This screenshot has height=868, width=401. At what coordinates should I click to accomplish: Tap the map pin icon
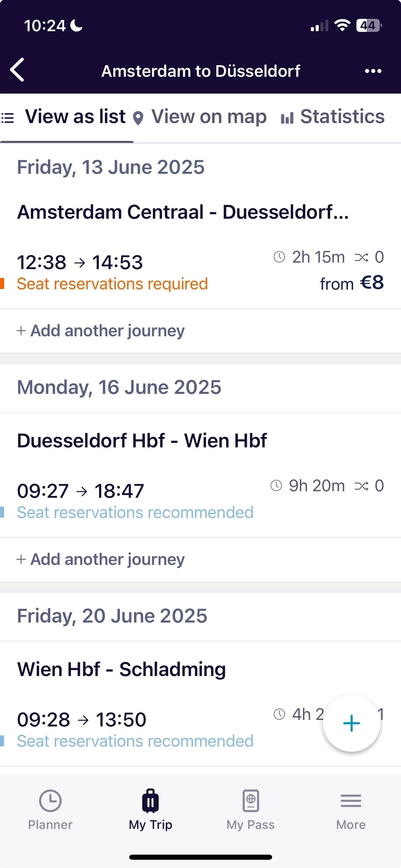tap(138, 118)
